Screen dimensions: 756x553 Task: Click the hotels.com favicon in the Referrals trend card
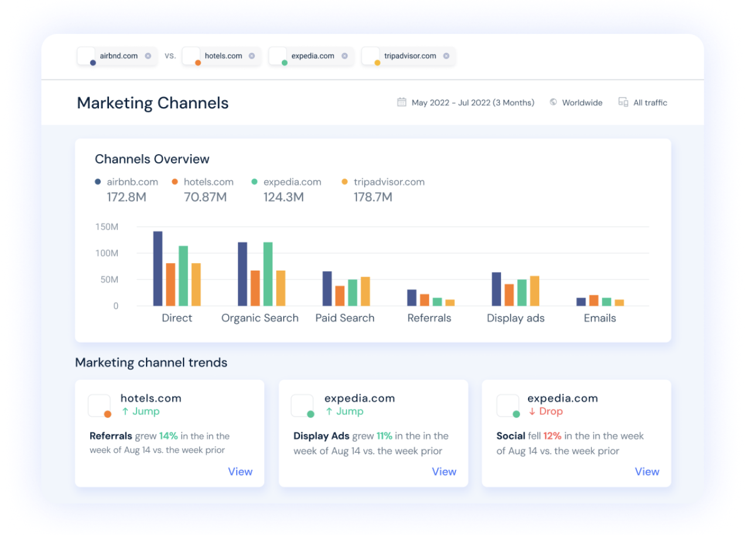tap(99, 405)
